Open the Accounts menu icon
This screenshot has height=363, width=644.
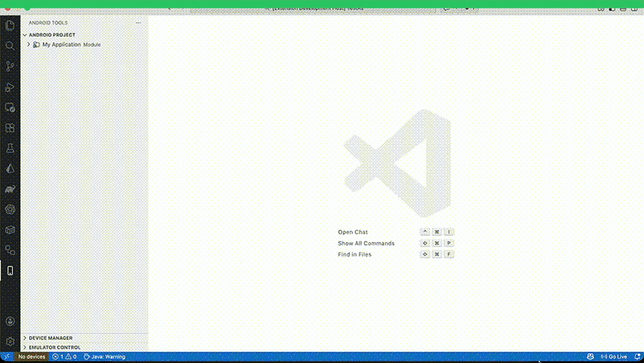point(10,321)
